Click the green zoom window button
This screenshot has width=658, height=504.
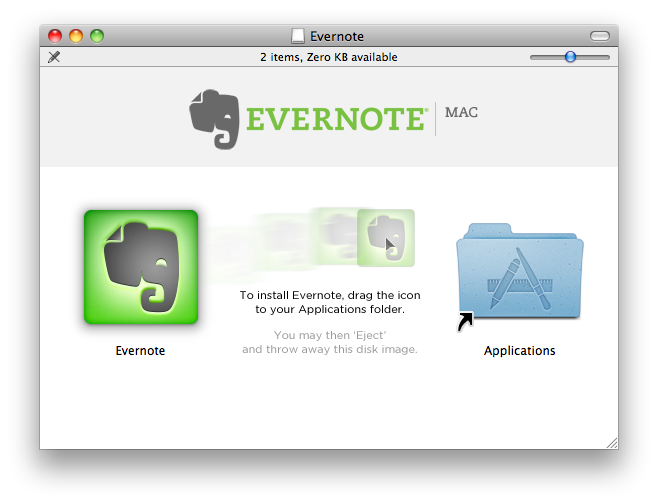click(97, 36)
